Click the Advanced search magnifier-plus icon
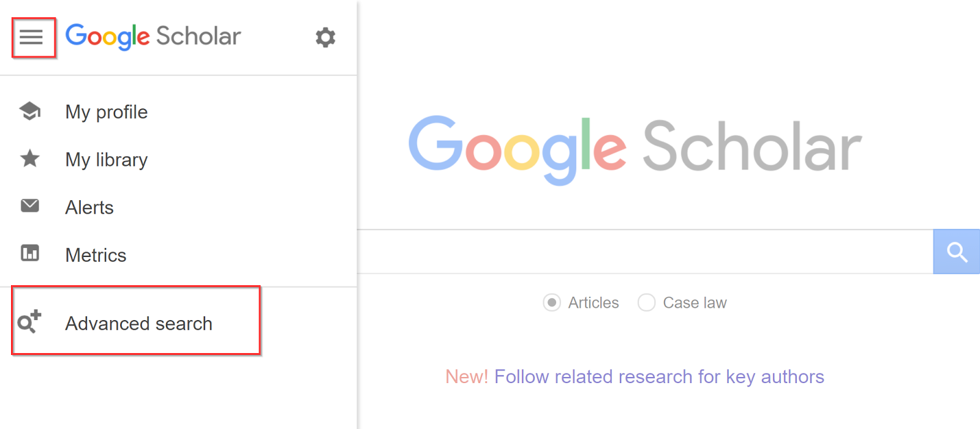This screenshot has width=980, height=429. coord(29,323)
